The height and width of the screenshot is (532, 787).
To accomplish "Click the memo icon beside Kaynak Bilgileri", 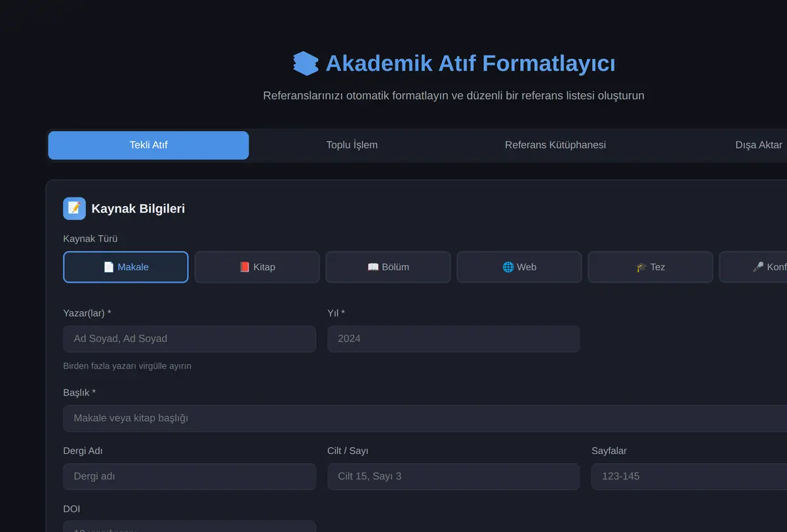I will (x=74, y=209).
